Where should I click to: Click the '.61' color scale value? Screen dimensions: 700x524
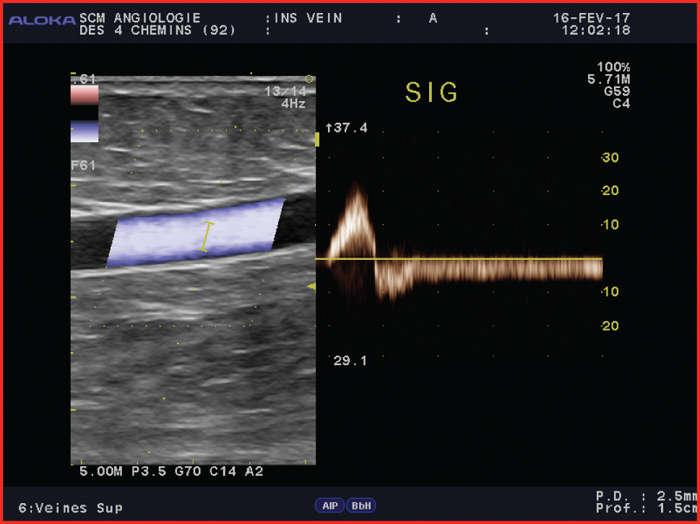(85, 79)
